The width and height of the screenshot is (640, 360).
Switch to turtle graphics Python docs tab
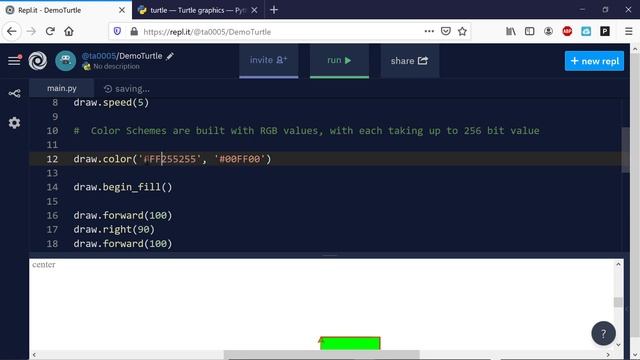198,10
